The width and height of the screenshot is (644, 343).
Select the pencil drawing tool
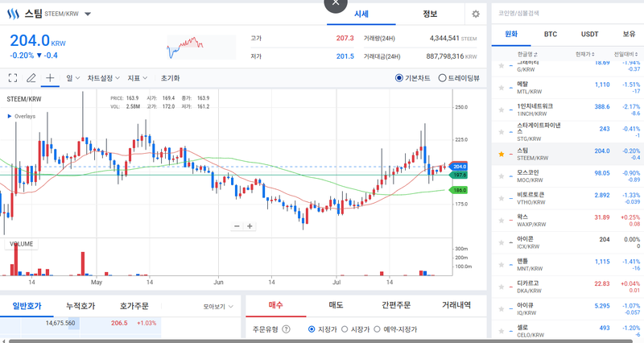pos(31,78)
